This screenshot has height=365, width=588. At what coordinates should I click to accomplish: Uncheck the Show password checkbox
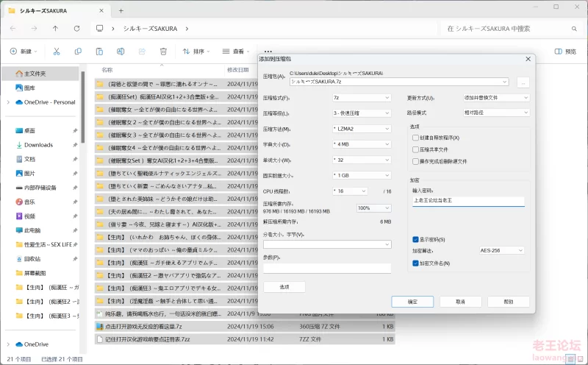[415, 240]
